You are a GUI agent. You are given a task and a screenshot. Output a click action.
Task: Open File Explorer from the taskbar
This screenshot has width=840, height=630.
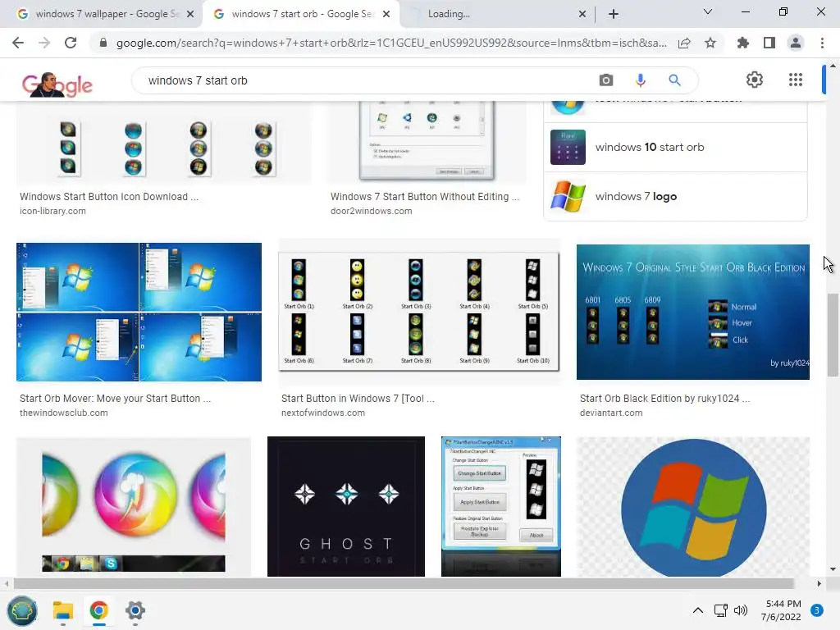[x=62, y=610]
